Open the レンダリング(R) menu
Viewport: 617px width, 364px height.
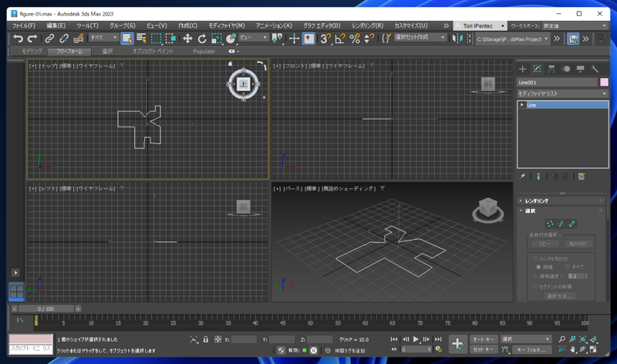coord(368,25)
